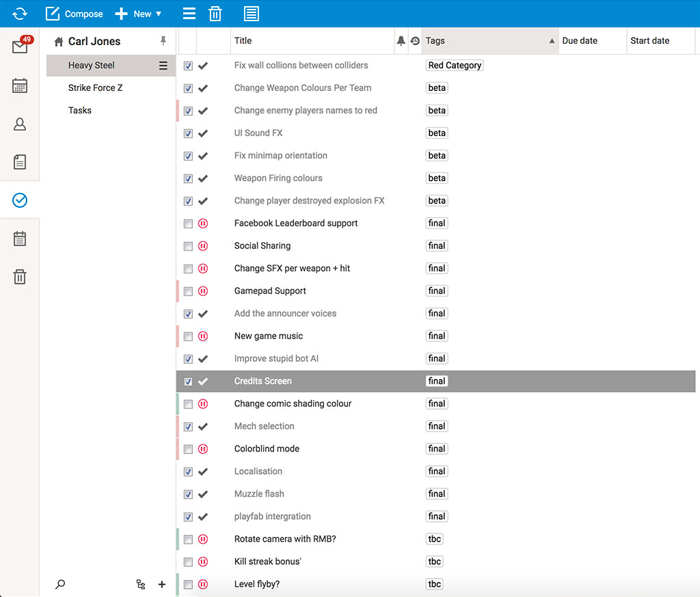Open Trash in the left sidebar
Viewport: 700px width, 597px height.
20,276
